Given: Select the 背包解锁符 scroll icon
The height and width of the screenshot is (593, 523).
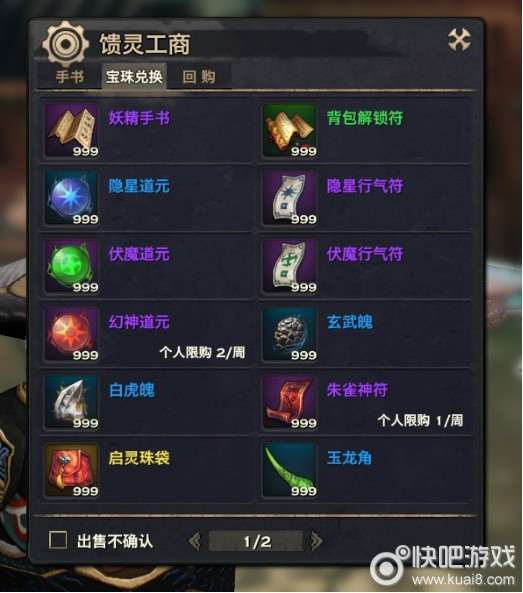Looking at the screenshot, I should (x=290, y=130).
